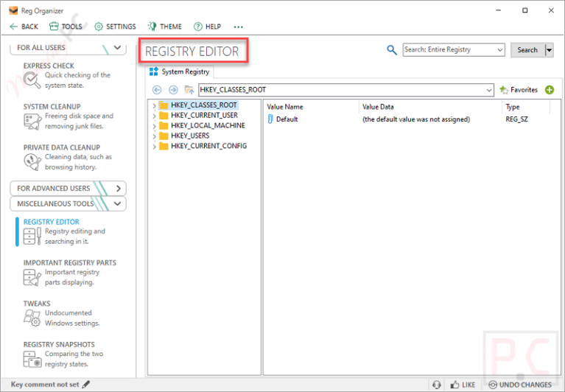Click the REG_SZ type cell
Image resolution: width=565 pixels, height=392 pixels.
[x=516, y=119]
